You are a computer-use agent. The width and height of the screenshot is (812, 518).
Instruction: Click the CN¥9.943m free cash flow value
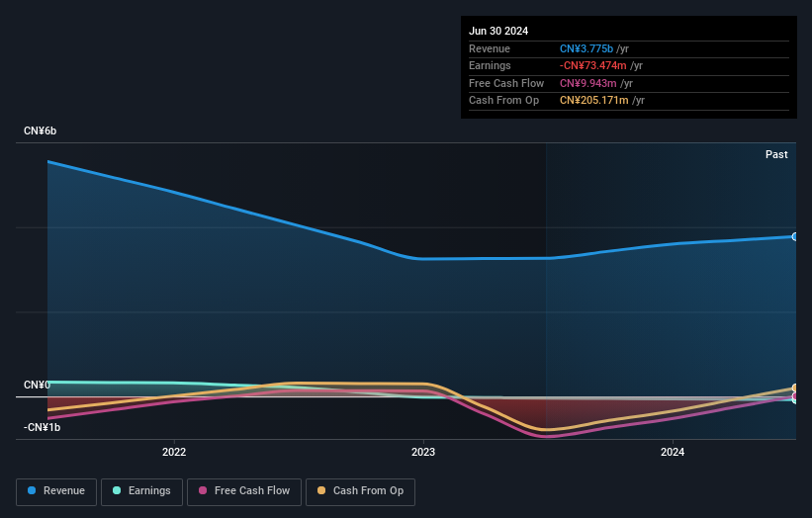pos(587,83)
